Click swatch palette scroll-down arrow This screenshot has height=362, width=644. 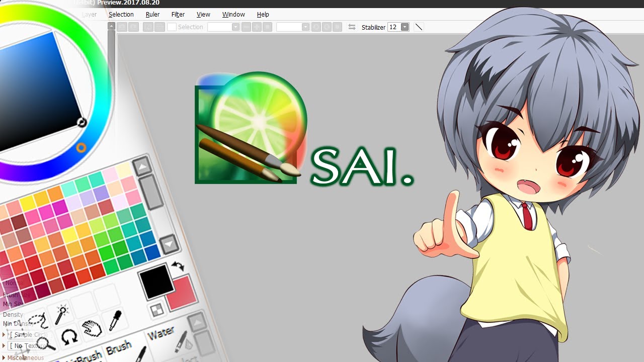pos(169,244)
